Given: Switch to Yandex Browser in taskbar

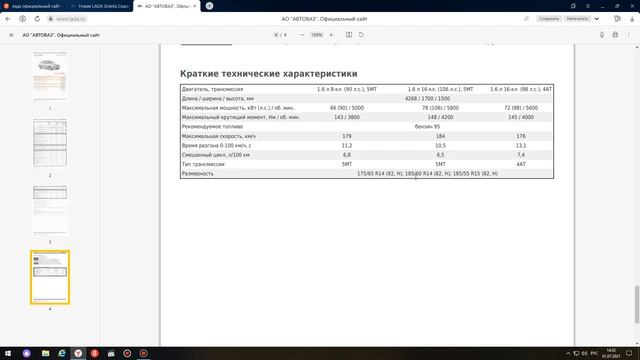Looking at the screenshot, I should tap(78, 353).
